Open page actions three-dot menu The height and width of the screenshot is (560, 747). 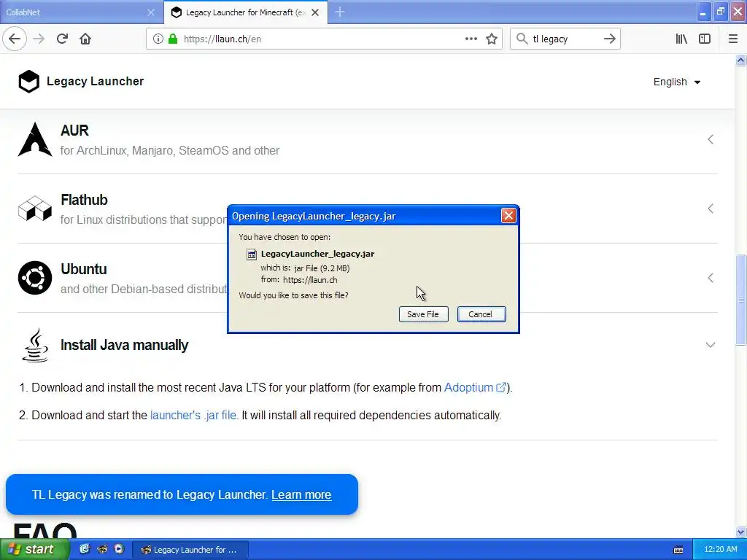(x=471, y=39)
